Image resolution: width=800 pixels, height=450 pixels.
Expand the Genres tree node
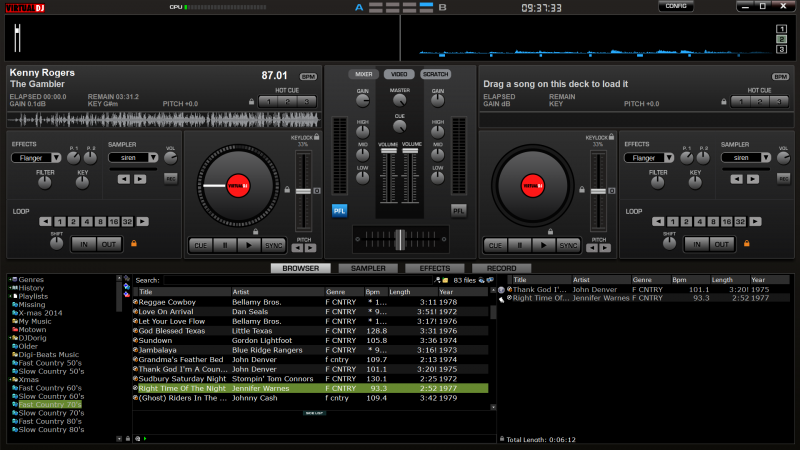point(10,280)
